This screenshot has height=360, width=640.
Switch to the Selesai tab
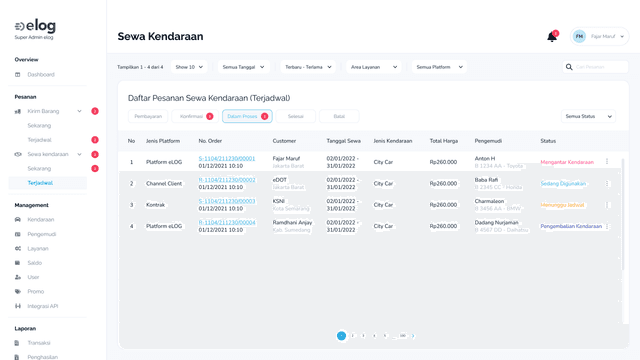[296, 116]
